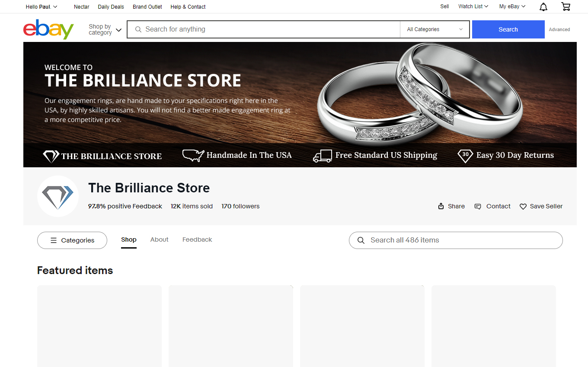Switch to the Shop tab
This screenshot has height=367, width=588.
[129, 239]
